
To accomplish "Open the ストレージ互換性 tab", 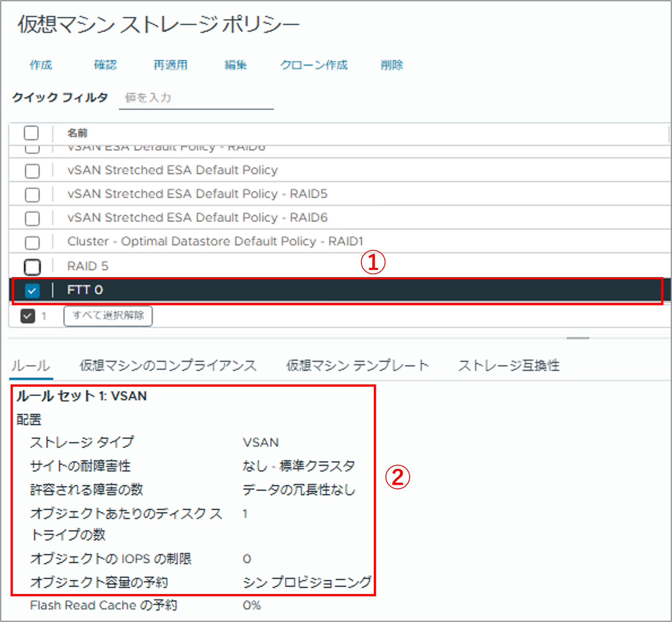I will click(509, 365).
